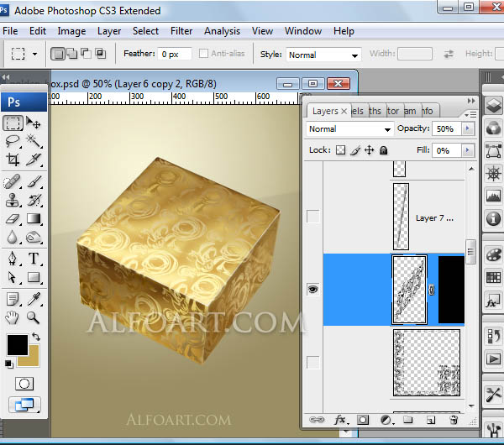Select the Dodge tool
This screenshot has width=504, height=445.
pyautogui.click(x=34, y=238)
